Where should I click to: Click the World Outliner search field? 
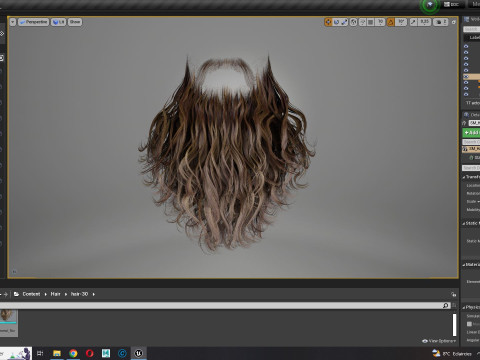(x=471, y=29)
